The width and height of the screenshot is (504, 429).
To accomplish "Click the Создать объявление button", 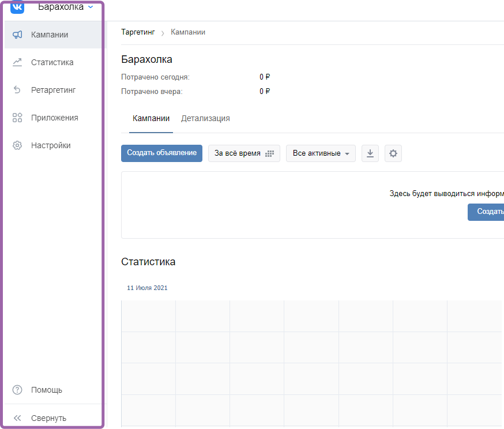I will (x=161, y=153).
